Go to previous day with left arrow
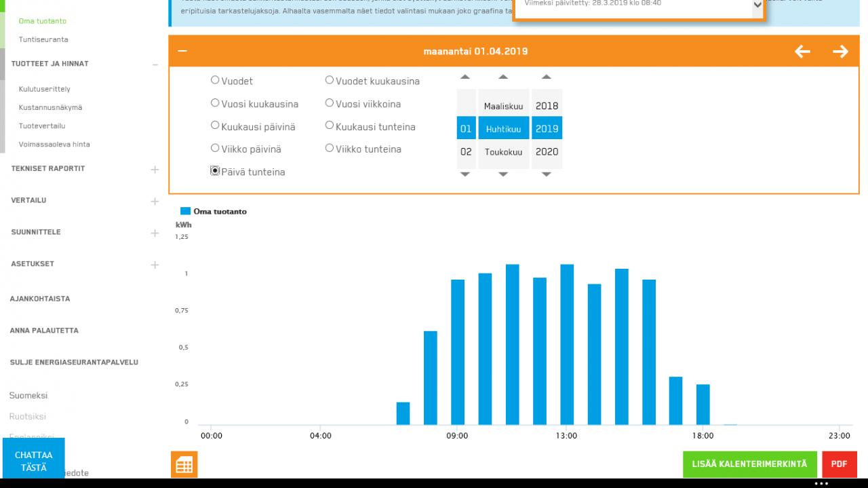 tap(802, 52)
